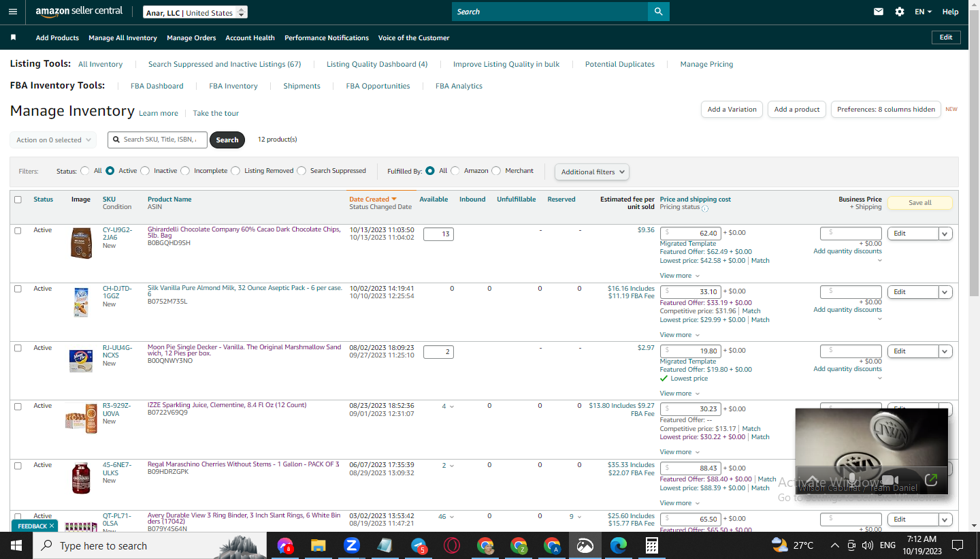Check the Ghirardelli Chocolate row checkbox
Image resolution: width=980 pixels, height=559 pixels.
(18, 230)
